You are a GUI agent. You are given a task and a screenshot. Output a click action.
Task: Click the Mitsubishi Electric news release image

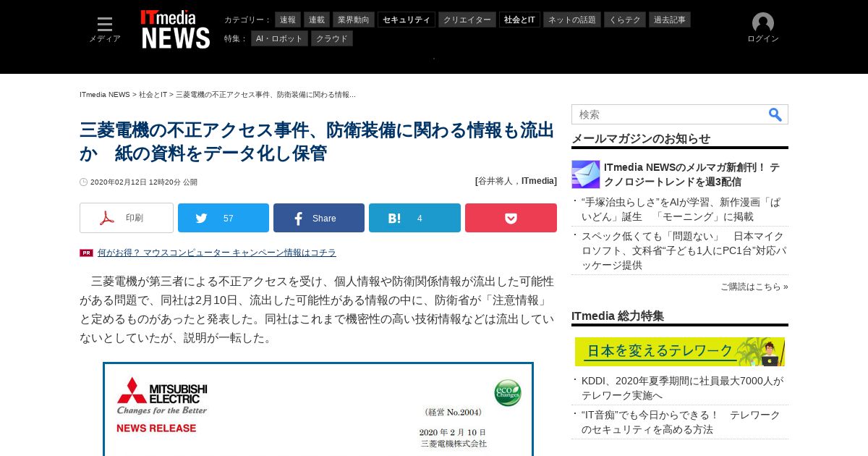318,410
